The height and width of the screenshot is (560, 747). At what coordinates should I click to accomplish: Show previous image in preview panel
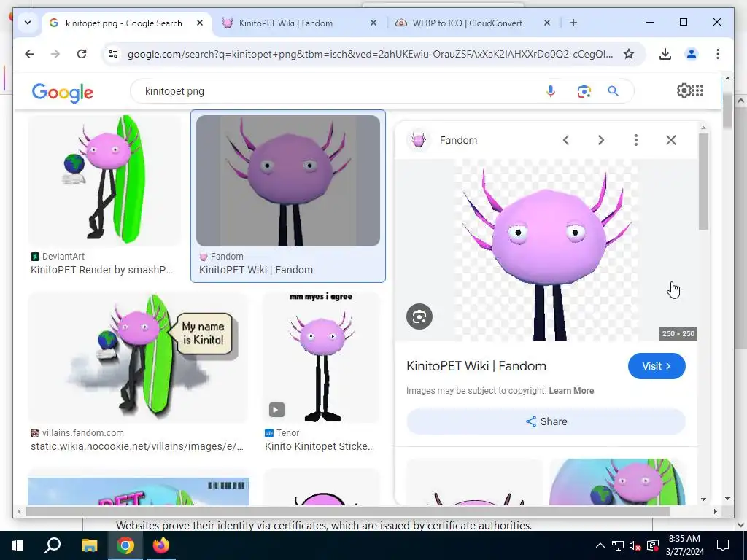[x=566, y=140]
